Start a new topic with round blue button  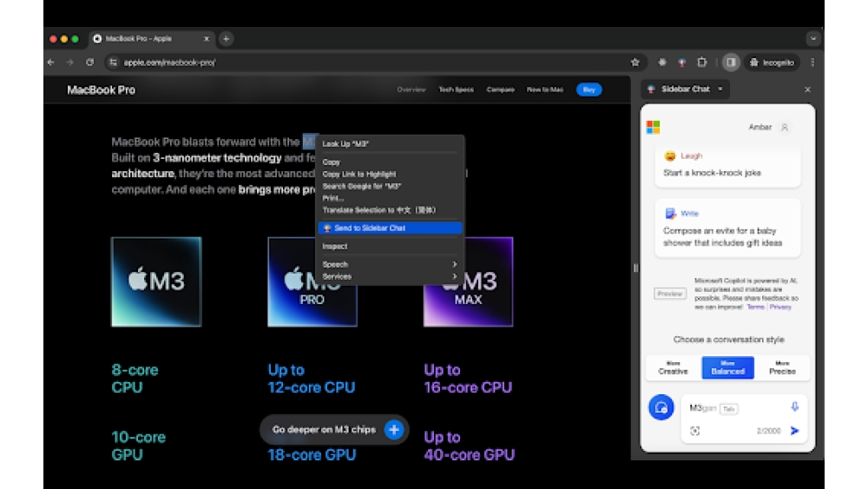point(661,407)
